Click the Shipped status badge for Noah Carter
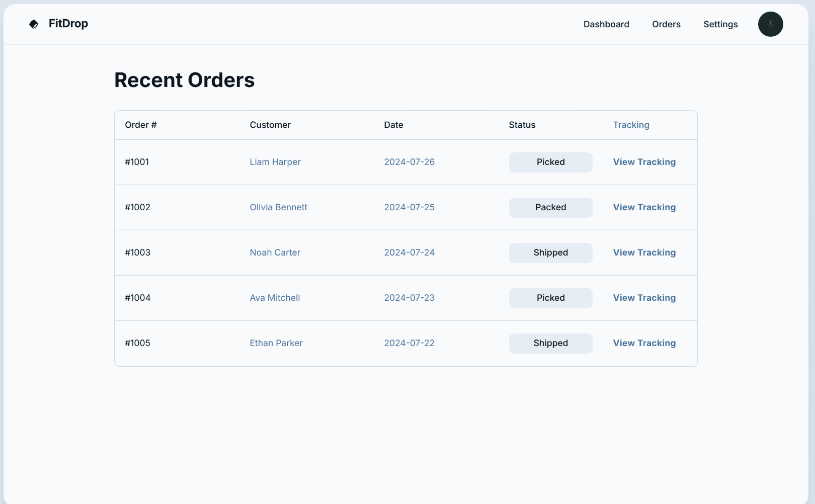Image resolution: width=815 pixels, height=504 pixels. click(550, 253)
